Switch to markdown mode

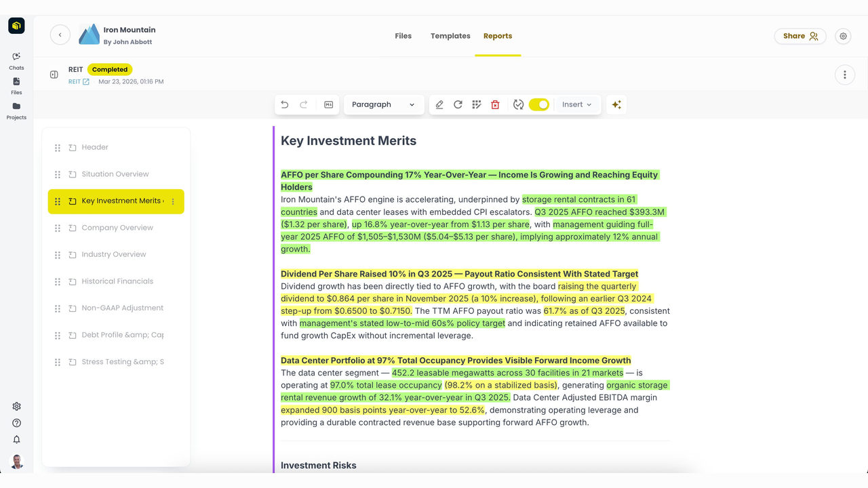329,104
